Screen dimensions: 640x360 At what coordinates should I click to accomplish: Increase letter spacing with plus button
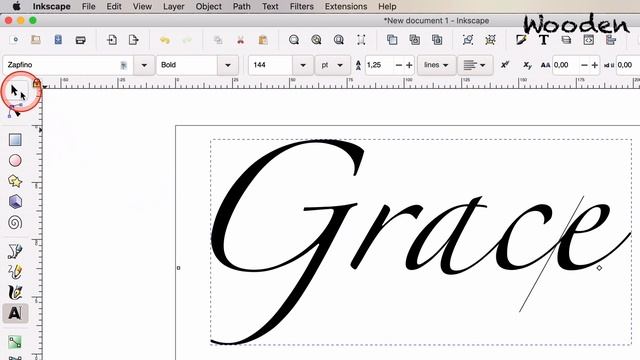(595, 65)
